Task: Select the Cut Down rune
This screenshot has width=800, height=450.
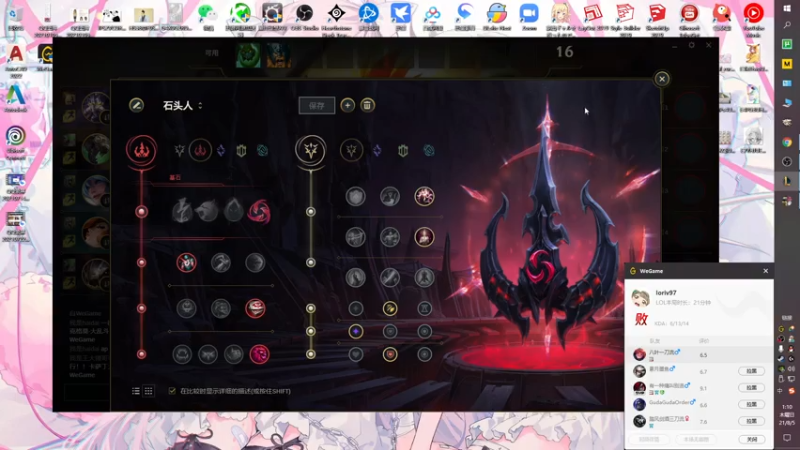Action: 390,278
